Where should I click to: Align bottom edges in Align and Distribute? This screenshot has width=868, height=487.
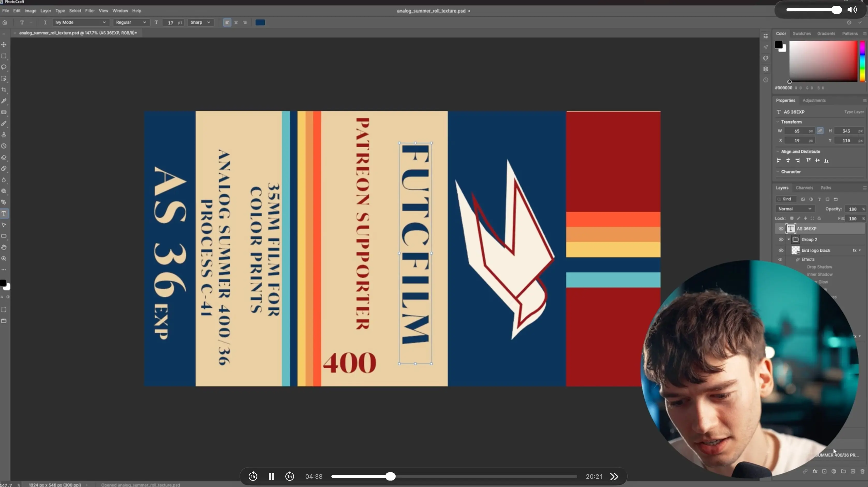(x=826, y=161)
